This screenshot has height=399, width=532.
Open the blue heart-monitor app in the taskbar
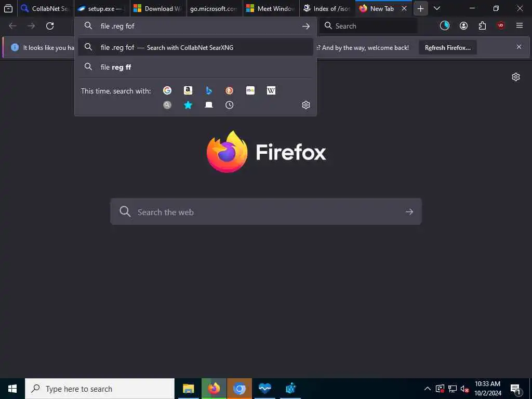click(x=264, y=389)
